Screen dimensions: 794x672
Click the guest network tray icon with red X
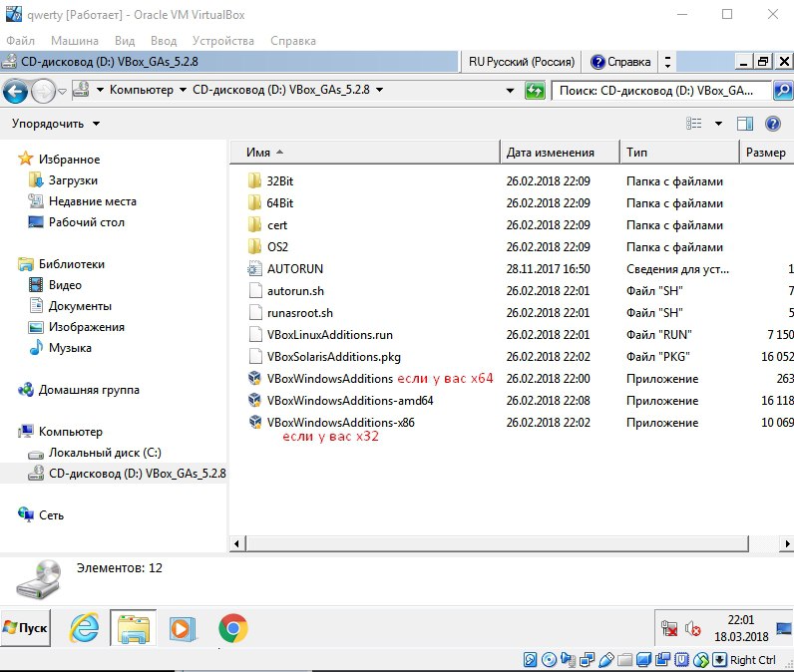tap(669, 628)
